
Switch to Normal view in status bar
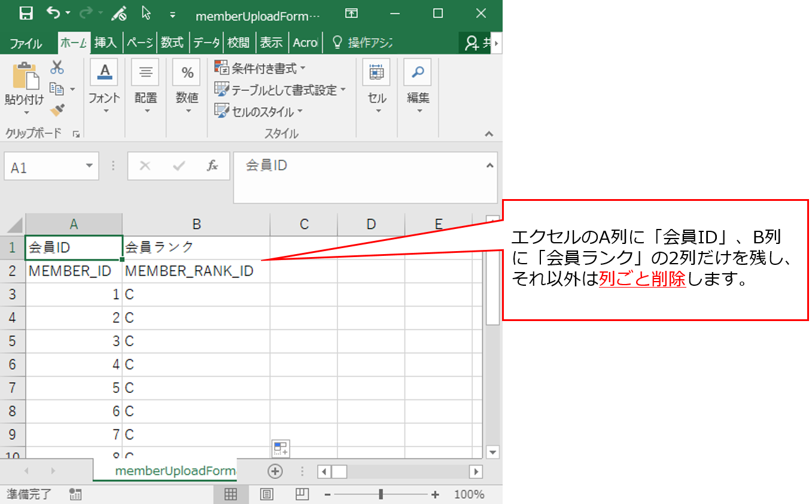230,494
